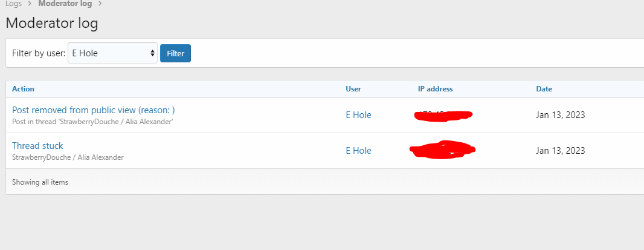
Task: Click the Jan 13, 2023 date in post-removed row
Action: (561, 115)
